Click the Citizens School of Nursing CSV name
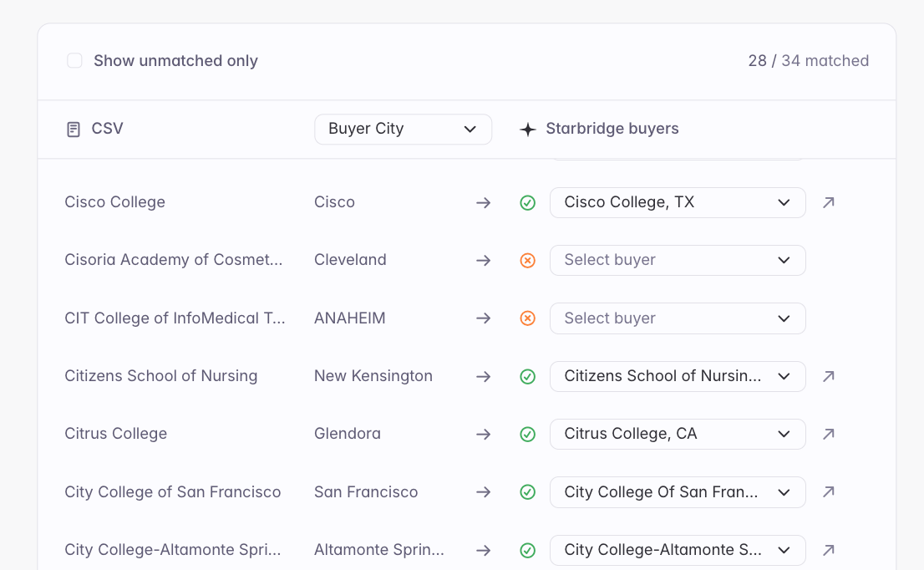 click(161, 376)
